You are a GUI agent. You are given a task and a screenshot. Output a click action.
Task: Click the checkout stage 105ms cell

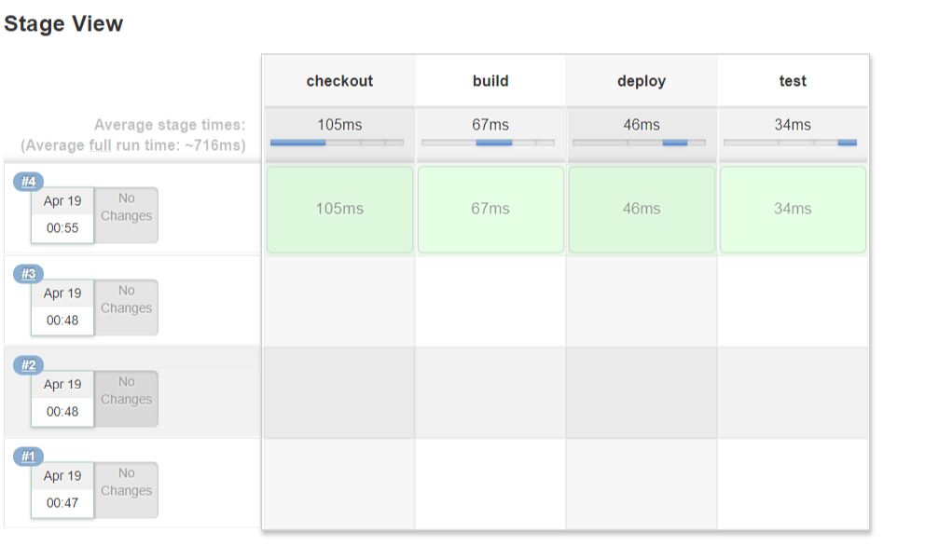point(339,210)
